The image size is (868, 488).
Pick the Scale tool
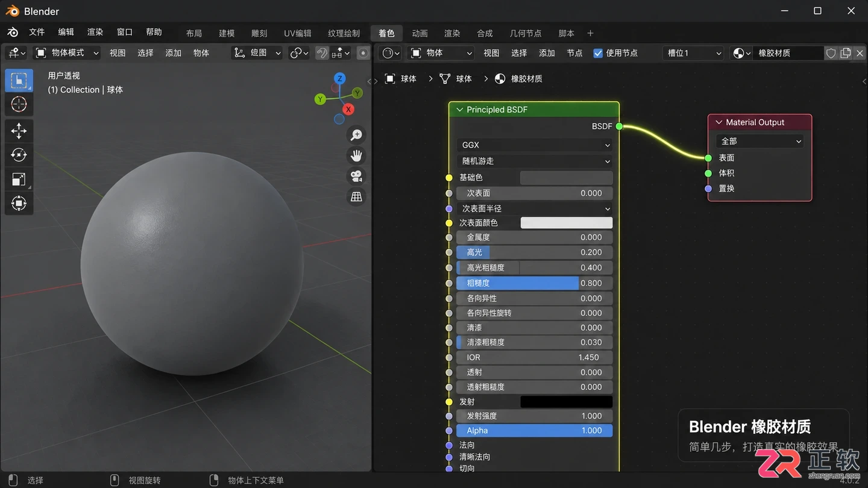(x=19, y=179)
